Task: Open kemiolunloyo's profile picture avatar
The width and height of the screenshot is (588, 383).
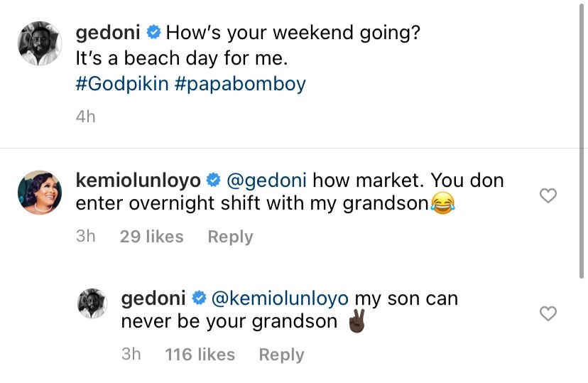Action: click(x=39, y=193)
